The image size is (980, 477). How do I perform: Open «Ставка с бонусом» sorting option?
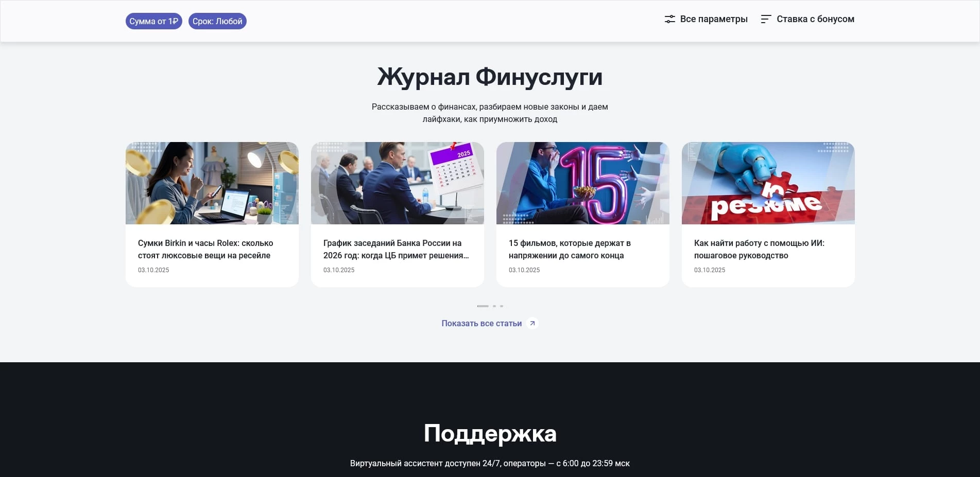click(x=815, y=19)
